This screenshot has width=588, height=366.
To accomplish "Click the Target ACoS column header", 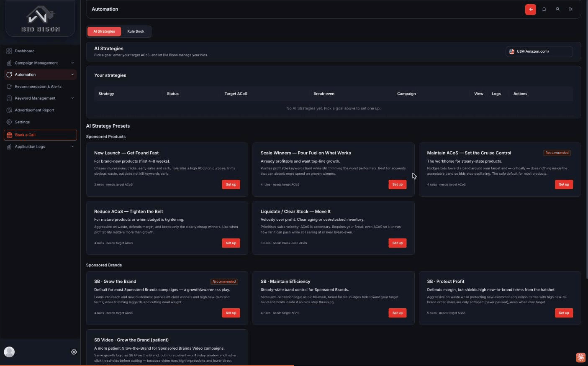I will (236, 94).
